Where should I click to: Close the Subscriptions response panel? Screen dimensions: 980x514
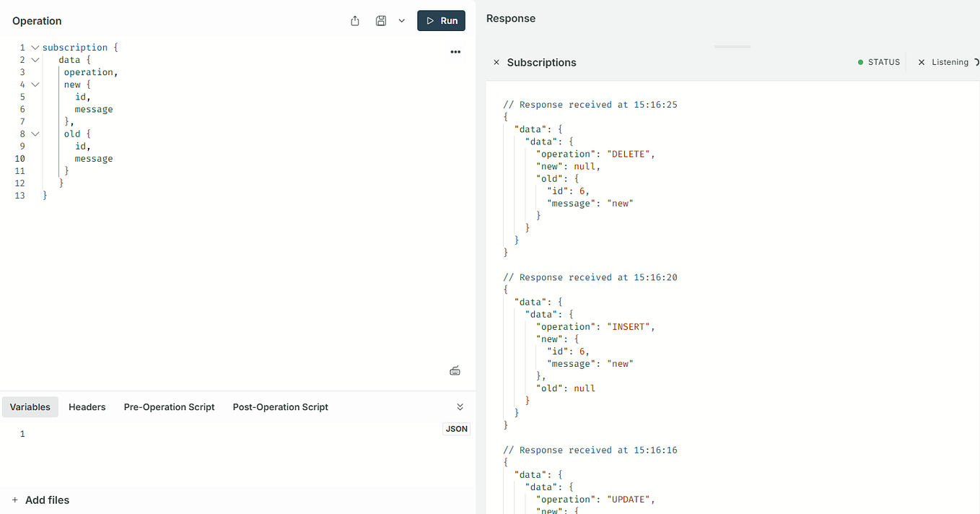pyautogui.click(x=496, y=62)
